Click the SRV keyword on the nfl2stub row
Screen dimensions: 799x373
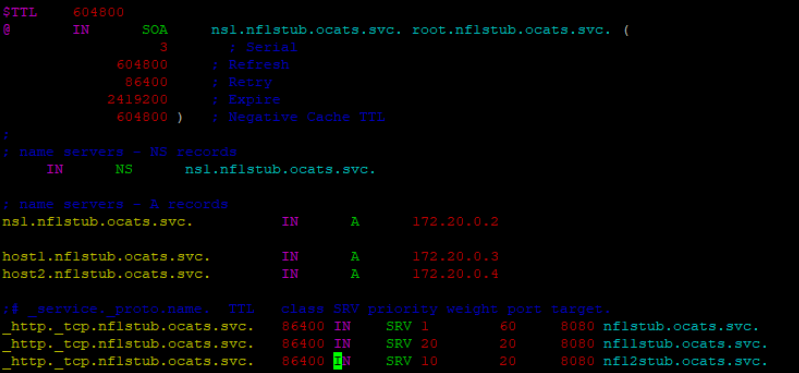coord(398,362)
